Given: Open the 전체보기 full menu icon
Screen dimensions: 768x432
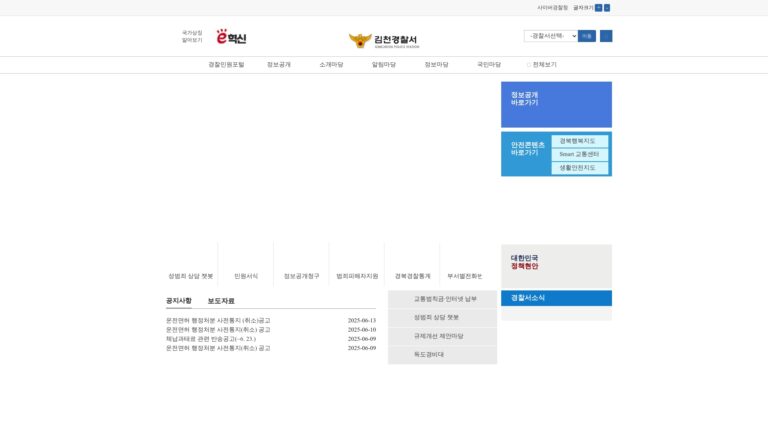Looking at the screenshot, I should click(x=528, y=65).
